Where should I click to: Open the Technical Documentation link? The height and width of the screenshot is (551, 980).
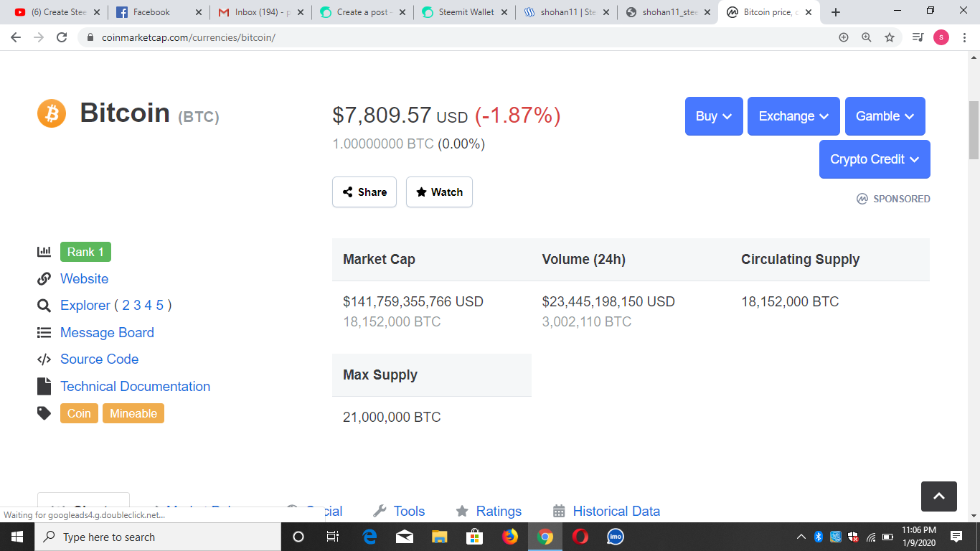(136, 387)
